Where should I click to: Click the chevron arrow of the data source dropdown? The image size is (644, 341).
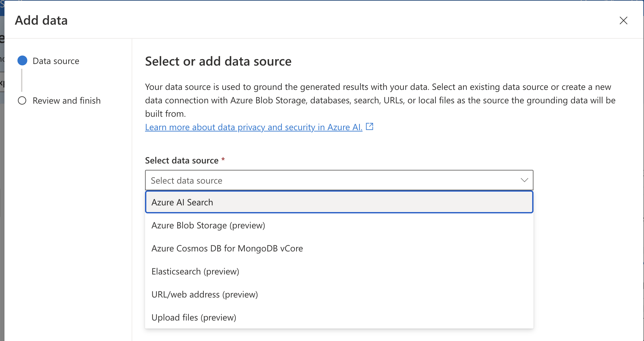pyautogui.click(x=524, y=180)
